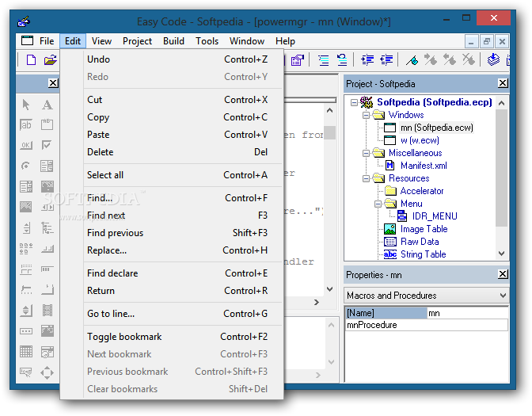Open the Build menu

173,41
